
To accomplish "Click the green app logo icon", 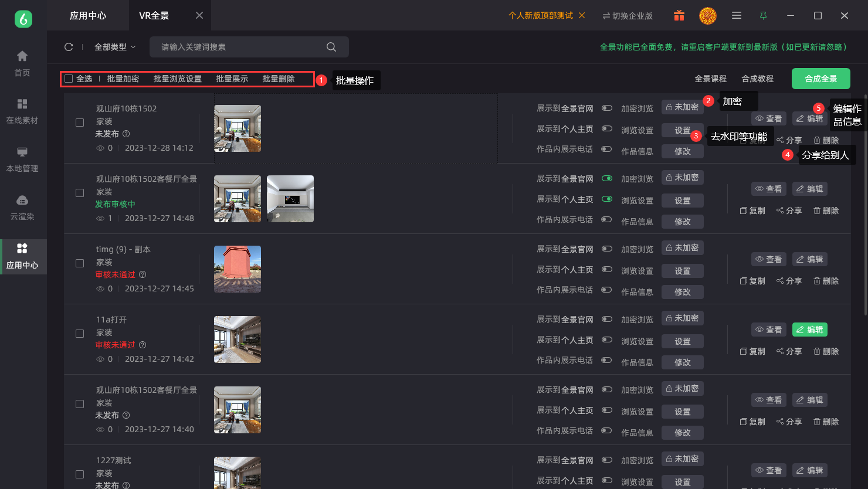I will pos(23,19).
